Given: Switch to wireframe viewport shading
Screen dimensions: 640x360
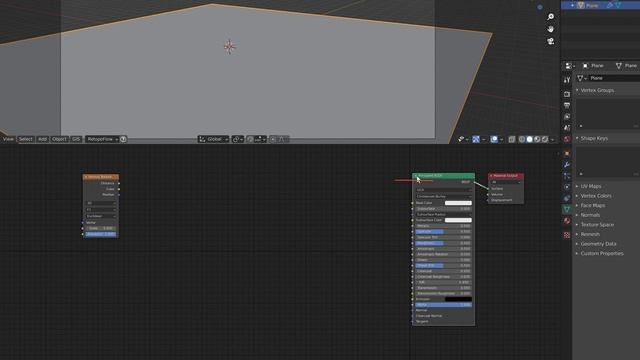Looking at the screenshot, I should 522,139.
